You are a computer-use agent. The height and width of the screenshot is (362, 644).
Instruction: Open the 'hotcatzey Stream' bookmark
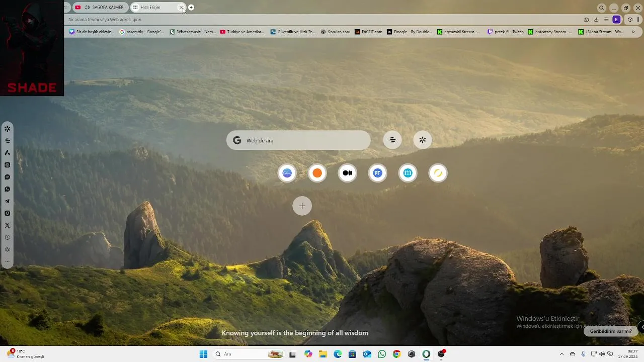[550, 32]
